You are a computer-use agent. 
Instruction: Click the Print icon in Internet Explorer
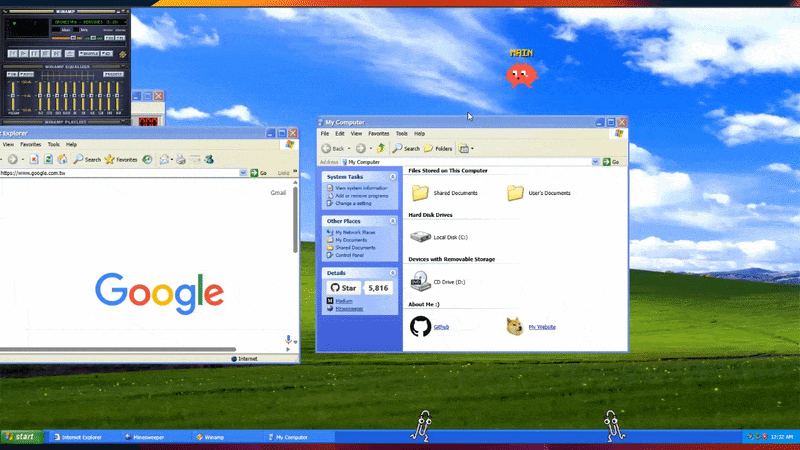pos(181,160)
